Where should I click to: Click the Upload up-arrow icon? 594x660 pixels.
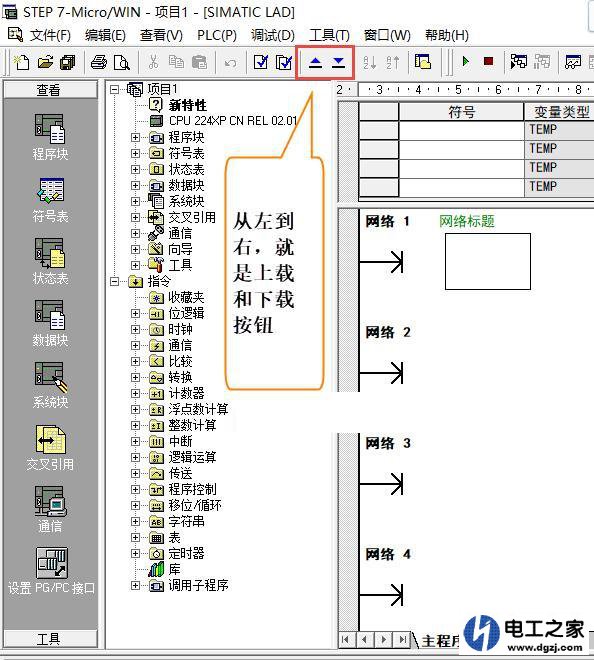point(315,63)
